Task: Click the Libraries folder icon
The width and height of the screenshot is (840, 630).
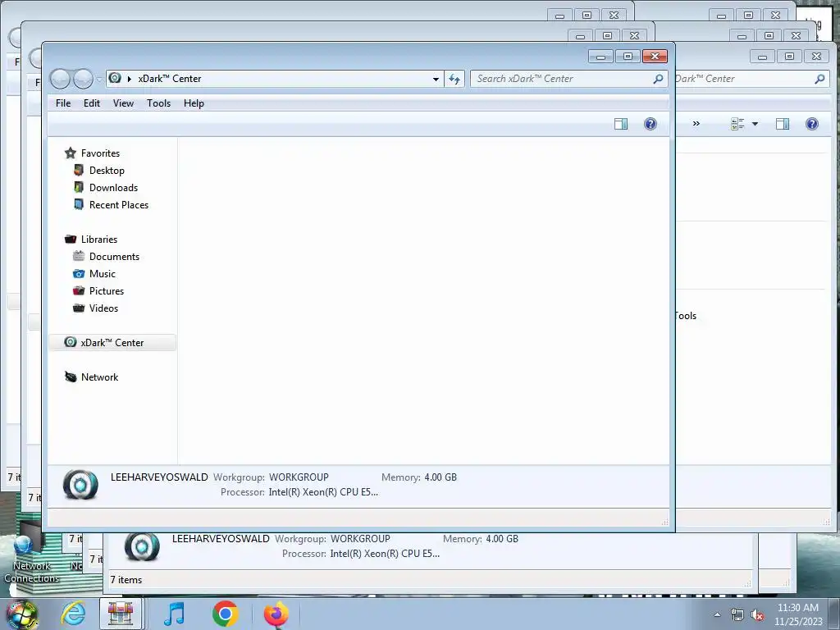Action: [71, 239]
